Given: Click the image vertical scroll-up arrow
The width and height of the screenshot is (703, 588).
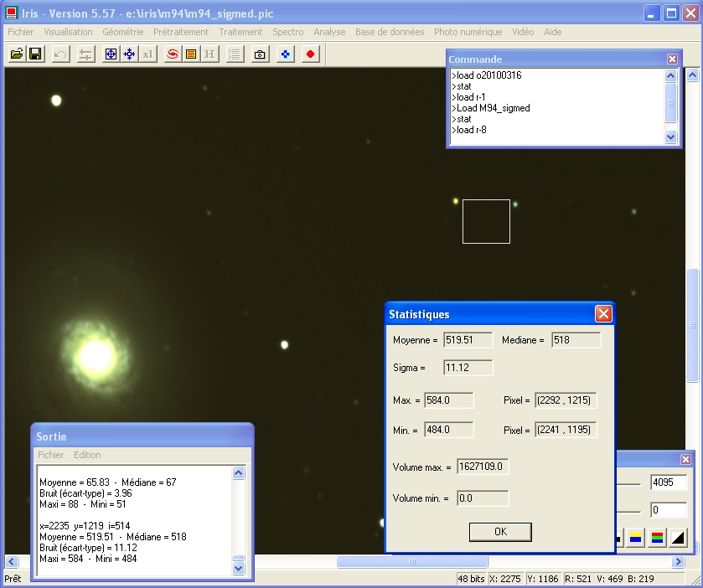Looking at the screenshot, I should (693, 75).
